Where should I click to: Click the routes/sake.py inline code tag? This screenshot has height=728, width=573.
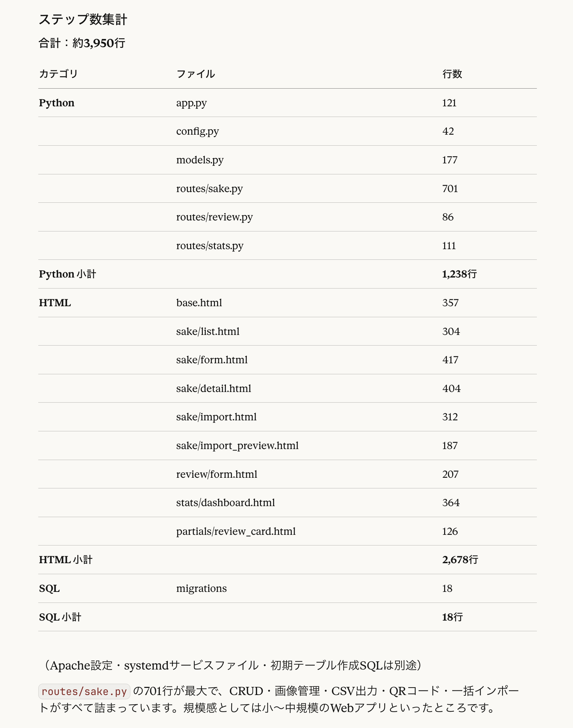pyautogui.click(x=84, y=691)
